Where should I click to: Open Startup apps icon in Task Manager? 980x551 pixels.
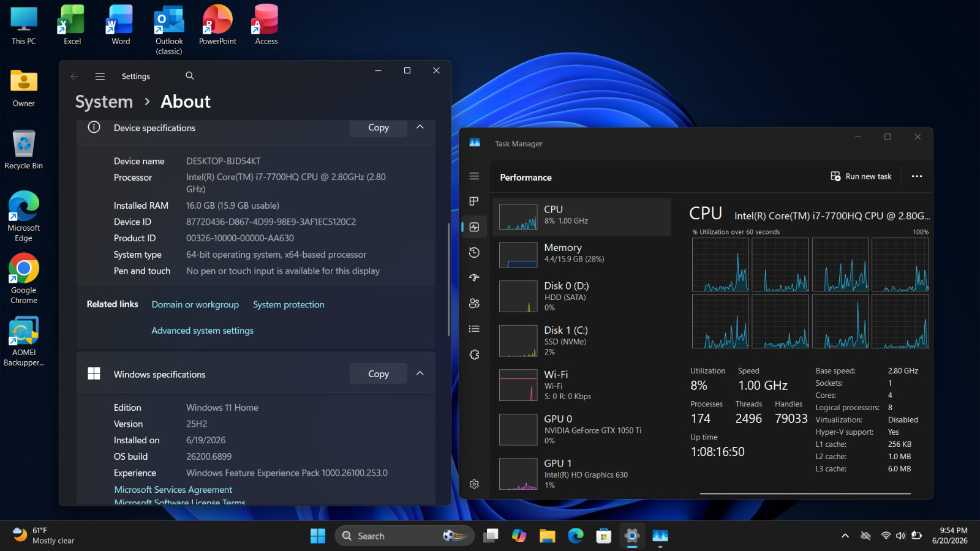(474, 278)
